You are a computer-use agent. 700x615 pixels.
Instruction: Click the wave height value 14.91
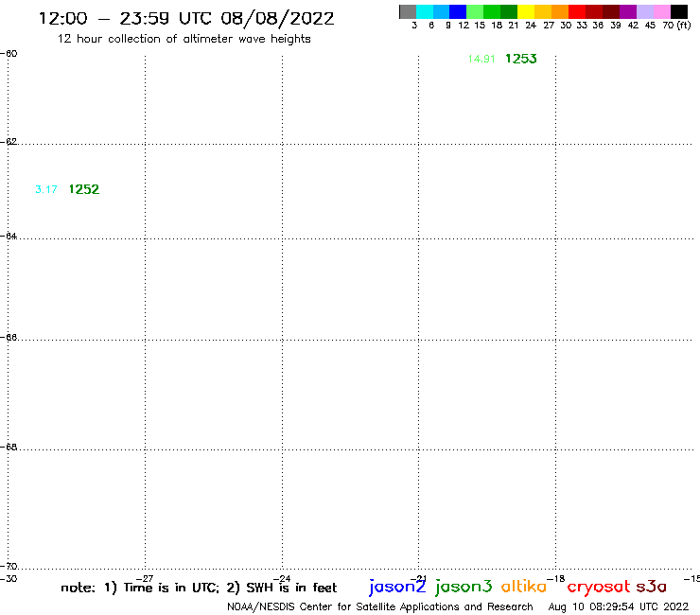tap(481, 59)
